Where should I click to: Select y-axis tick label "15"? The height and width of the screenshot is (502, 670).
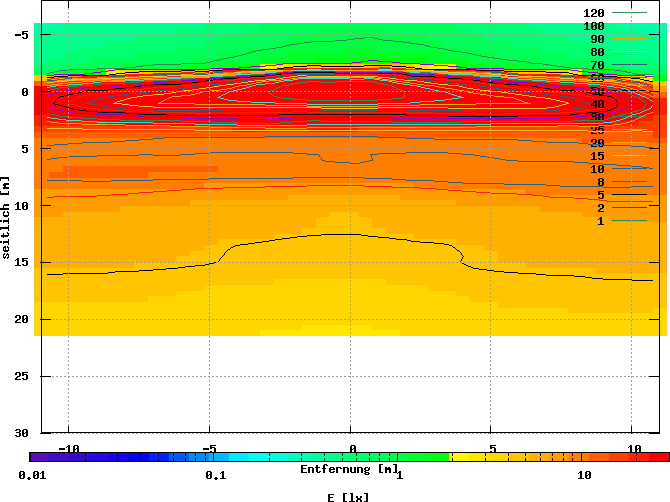(20, 262)
